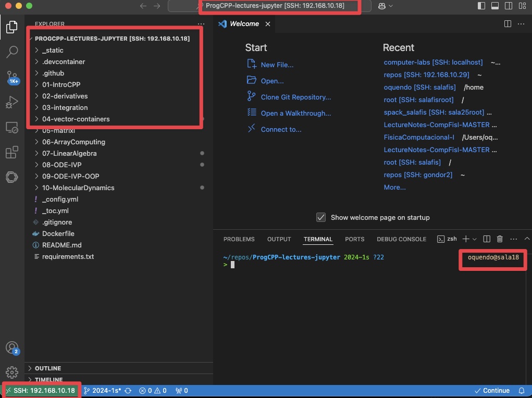
Task: Open the Run and Debug view
Action: 12,102
